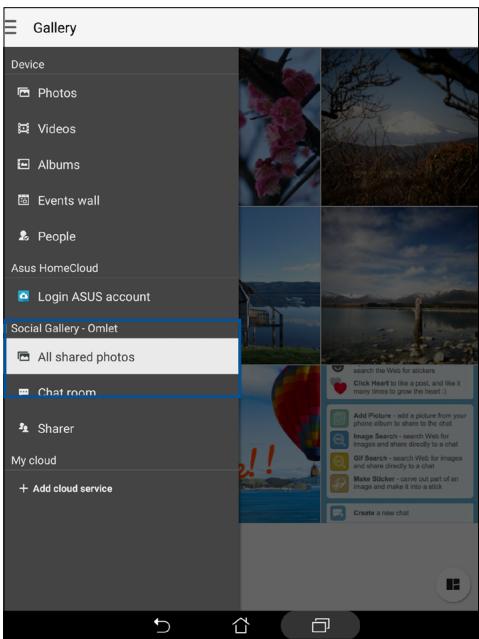The width and height of the screenshot is (479, 639).
Task: Click the Sharer icon
Action: tap(24, 428)
